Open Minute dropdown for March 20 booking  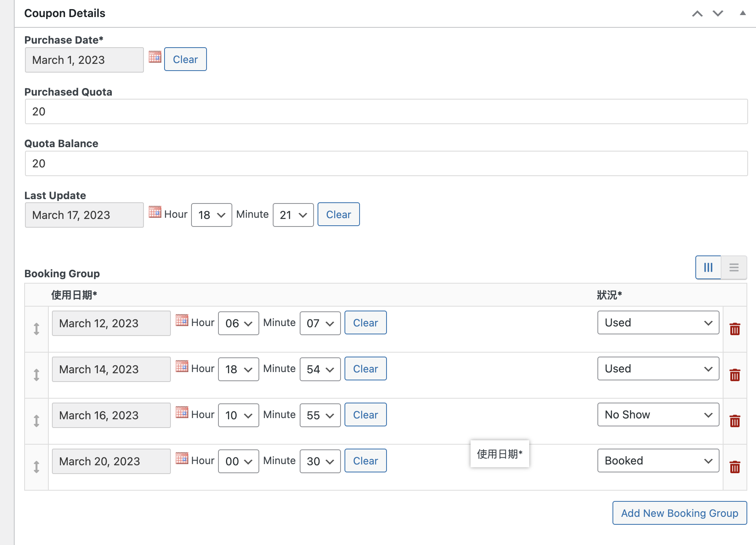click(x=320, y=461)
